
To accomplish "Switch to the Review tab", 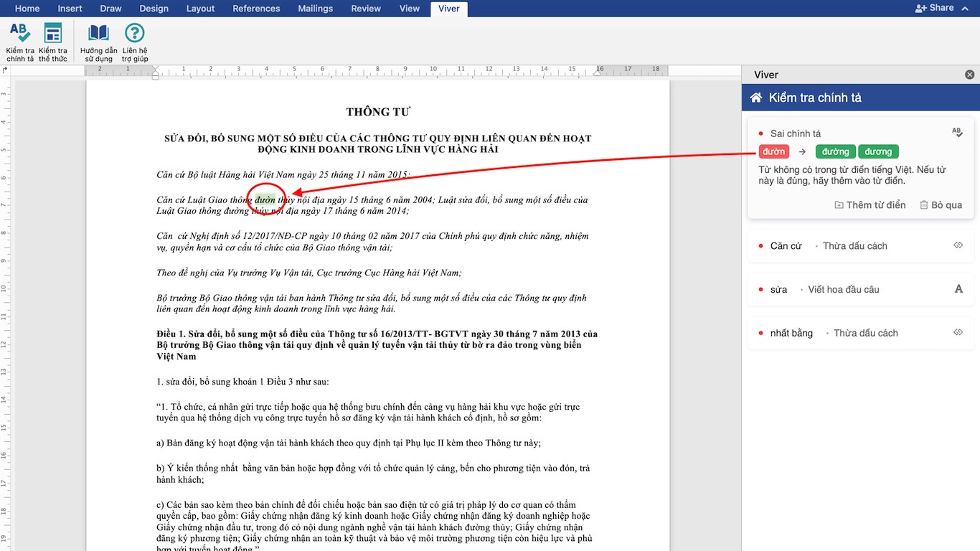I will [366, 9].
